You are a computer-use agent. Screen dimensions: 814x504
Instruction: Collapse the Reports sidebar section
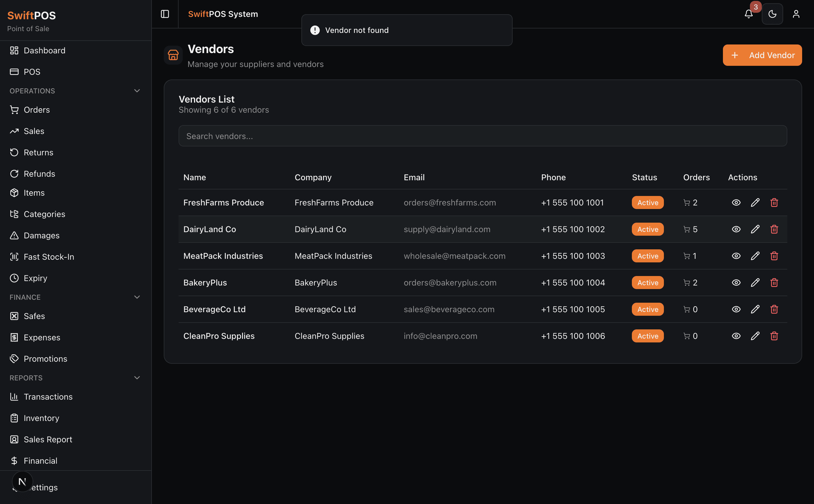pyautogui.click(x=137, y=378)
